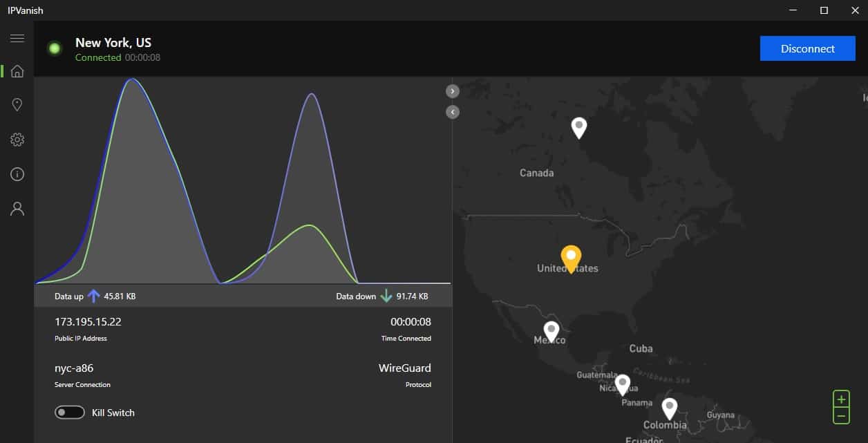
Task: Click the Cuba label on map
Action: [641, 348]
